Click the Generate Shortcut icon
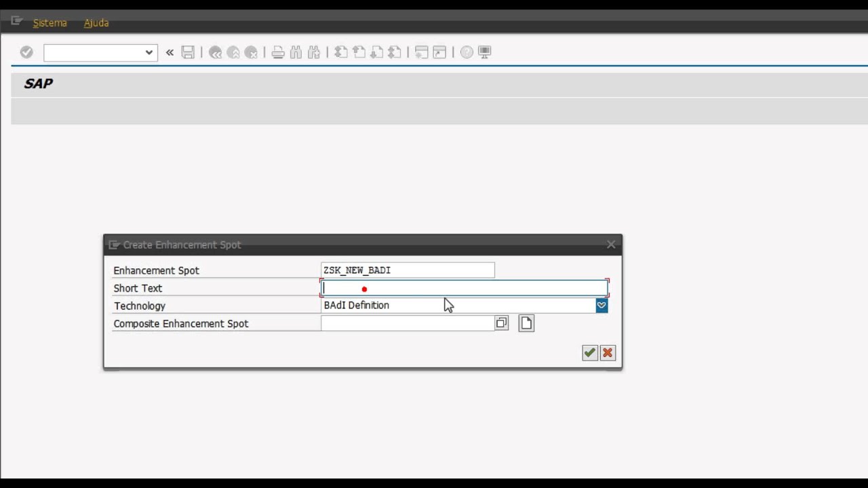 click(x=439, y=52)
